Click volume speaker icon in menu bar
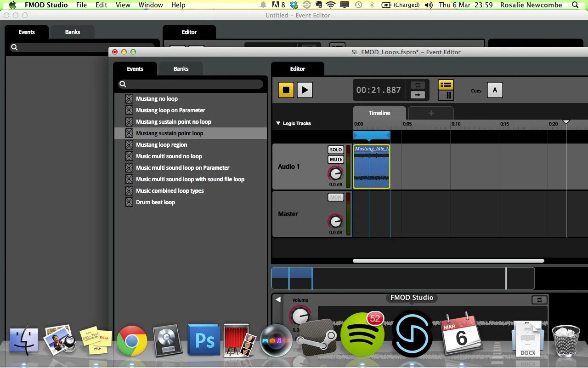588x368 pixels. click(x=429, y=5)
